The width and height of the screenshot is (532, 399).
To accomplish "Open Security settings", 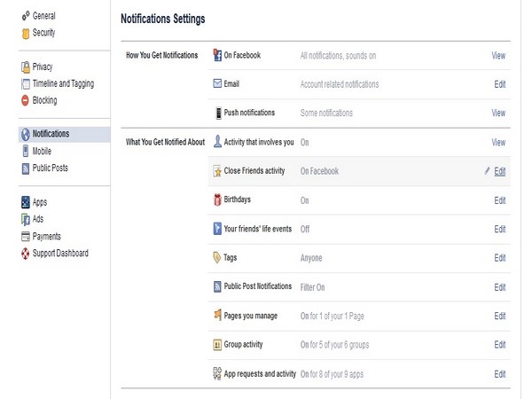I will pos(43,33).
